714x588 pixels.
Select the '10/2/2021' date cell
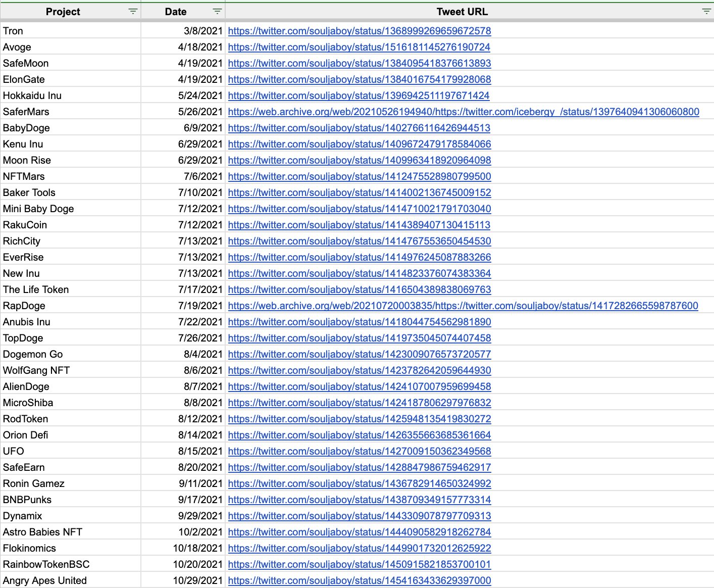(x=183, y=532)
